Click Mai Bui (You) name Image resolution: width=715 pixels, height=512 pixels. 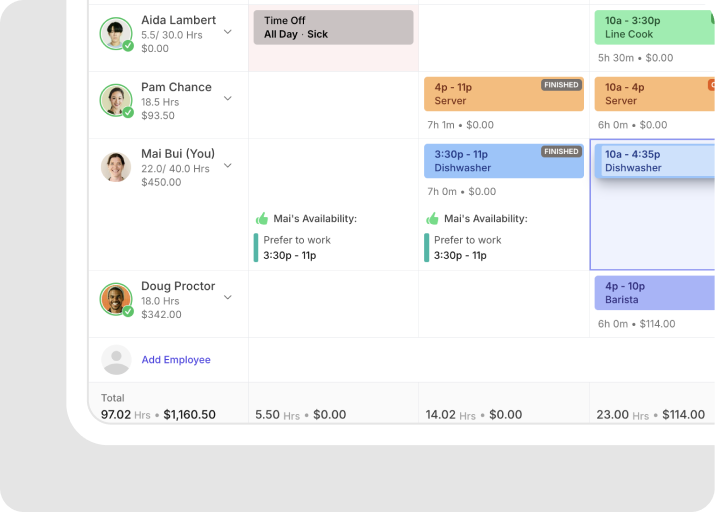(x=178, y=154)
